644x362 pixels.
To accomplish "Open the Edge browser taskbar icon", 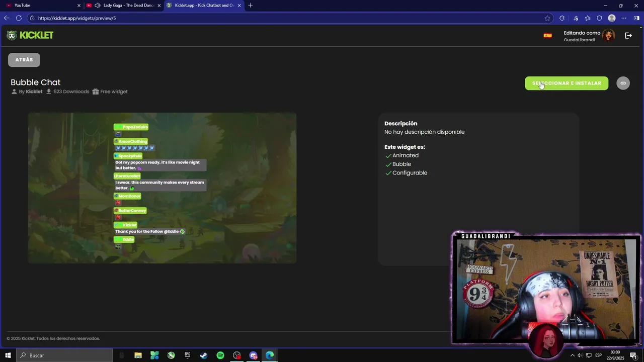I will pyautogui.click(x=270, y=355).
